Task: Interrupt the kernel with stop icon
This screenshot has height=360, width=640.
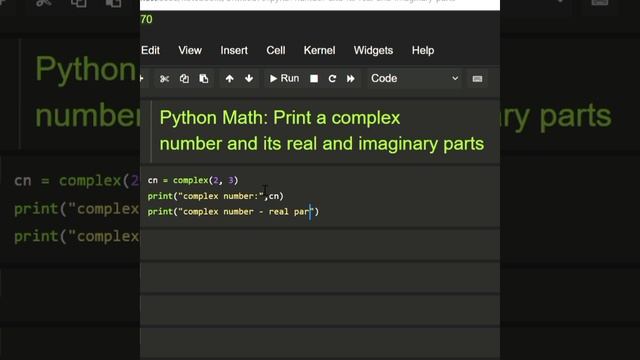Action: [314, 79]
